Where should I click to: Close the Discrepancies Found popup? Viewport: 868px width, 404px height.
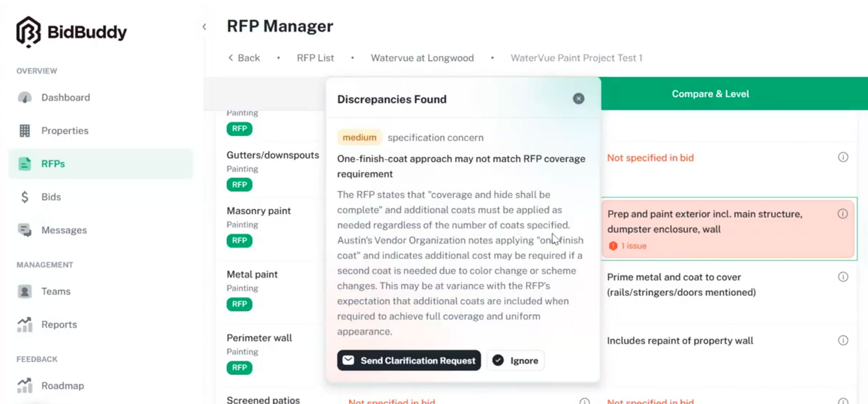578,99
